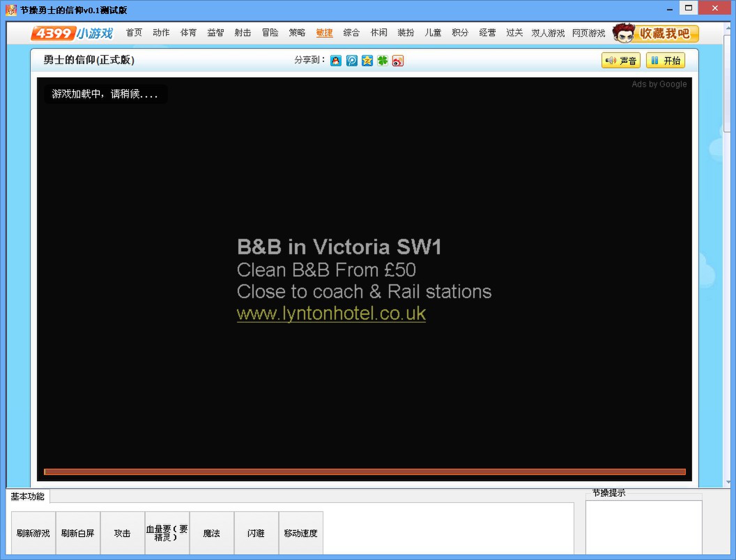The image size is (736, 560).
Task: Toggle sound with the 声音 button
Action: tap(621, 61)
